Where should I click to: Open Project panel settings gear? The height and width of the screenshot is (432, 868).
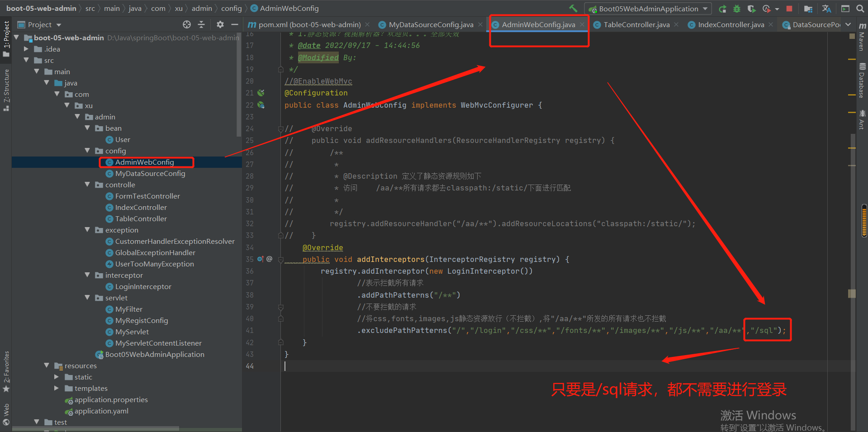[220, 24]
